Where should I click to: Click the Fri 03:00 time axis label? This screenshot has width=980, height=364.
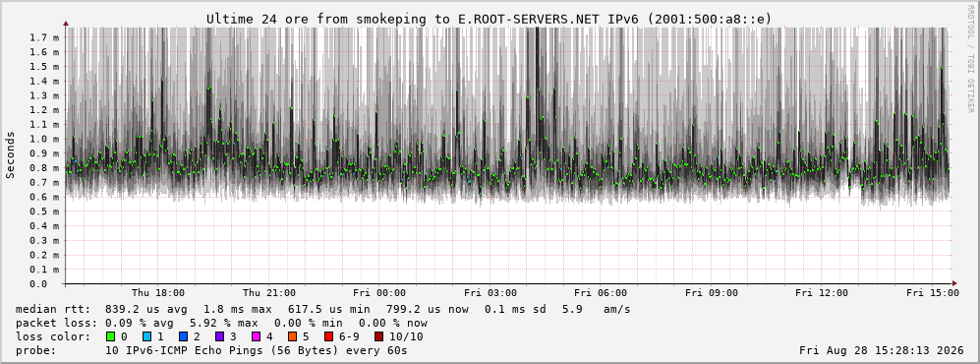pyautogui.click(x=490, y=293)
